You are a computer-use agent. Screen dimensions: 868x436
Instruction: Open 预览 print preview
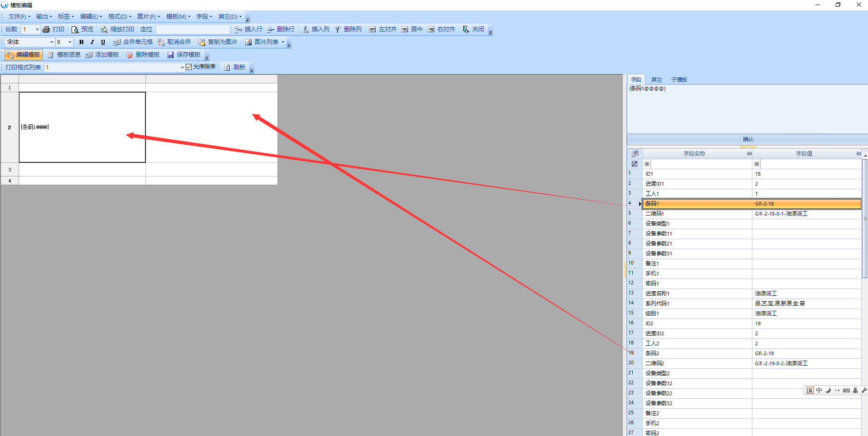click(x=75, y=29)
